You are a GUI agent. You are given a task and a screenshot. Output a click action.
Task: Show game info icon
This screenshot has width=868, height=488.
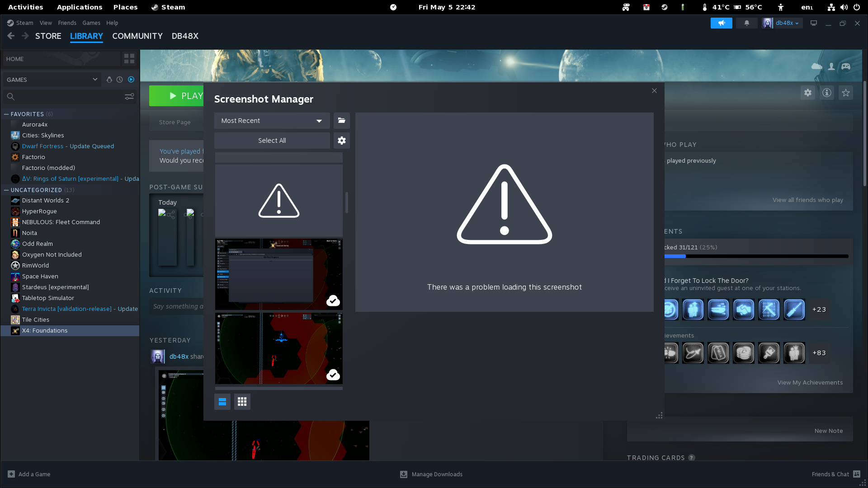(827, 93)
